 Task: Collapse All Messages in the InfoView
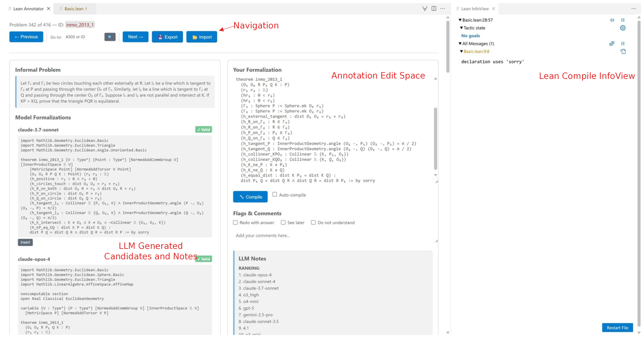(x=460, y=44)
